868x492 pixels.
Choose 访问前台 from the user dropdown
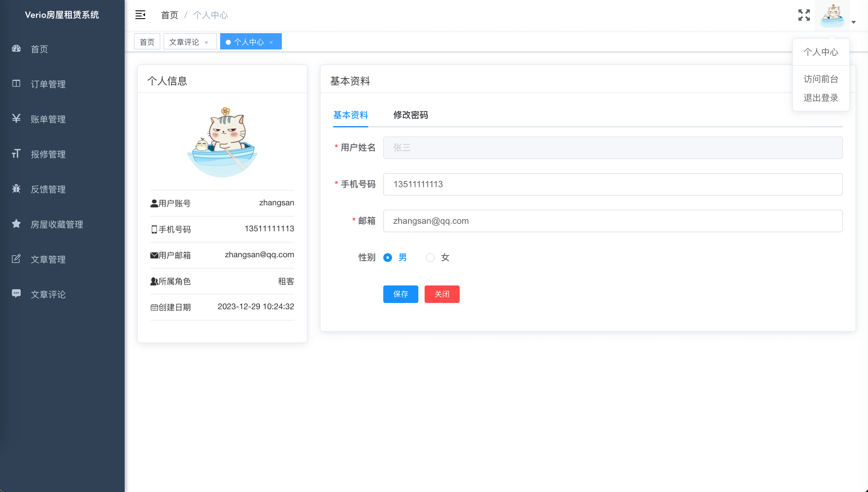pos(821,79)
